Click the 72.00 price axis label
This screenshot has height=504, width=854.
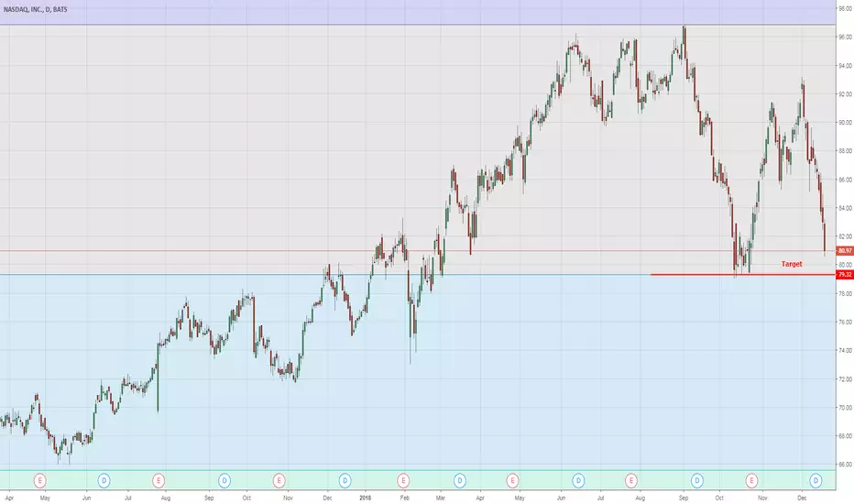click(x=845, y=379)
